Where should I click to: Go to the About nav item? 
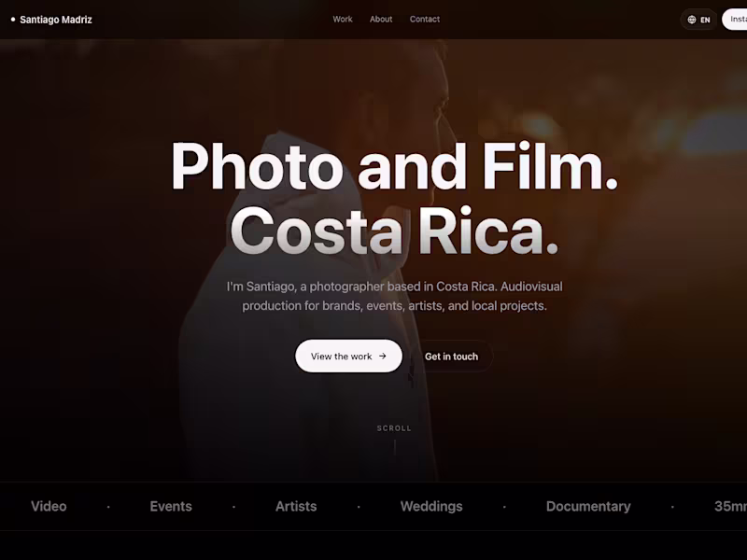(381, 19)
